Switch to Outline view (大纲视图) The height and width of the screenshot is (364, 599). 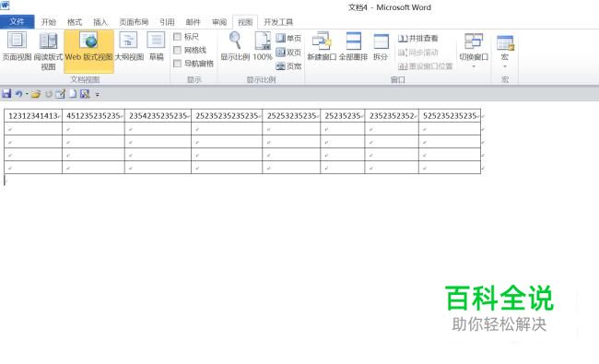click(129, 47)
